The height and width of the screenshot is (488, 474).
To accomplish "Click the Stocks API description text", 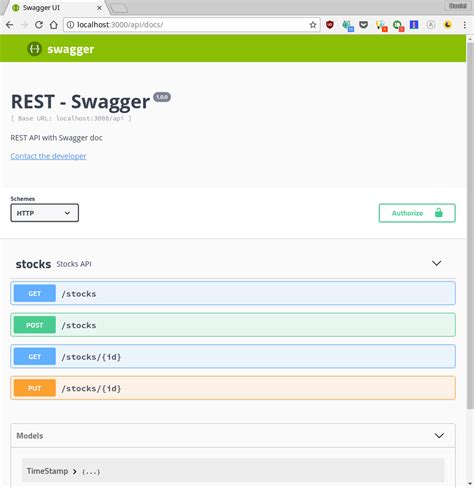I will [x=74, y=264].
